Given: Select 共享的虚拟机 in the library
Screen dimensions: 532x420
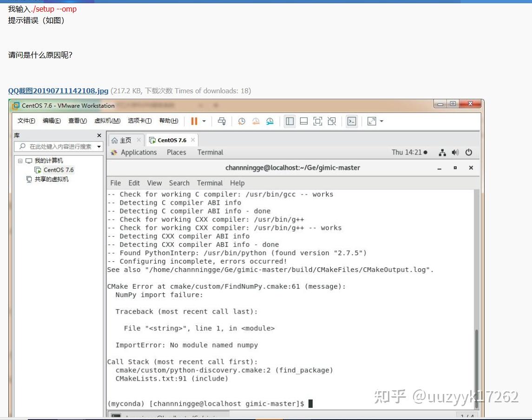Looking at the screenshot, I should tap(47, 179).
